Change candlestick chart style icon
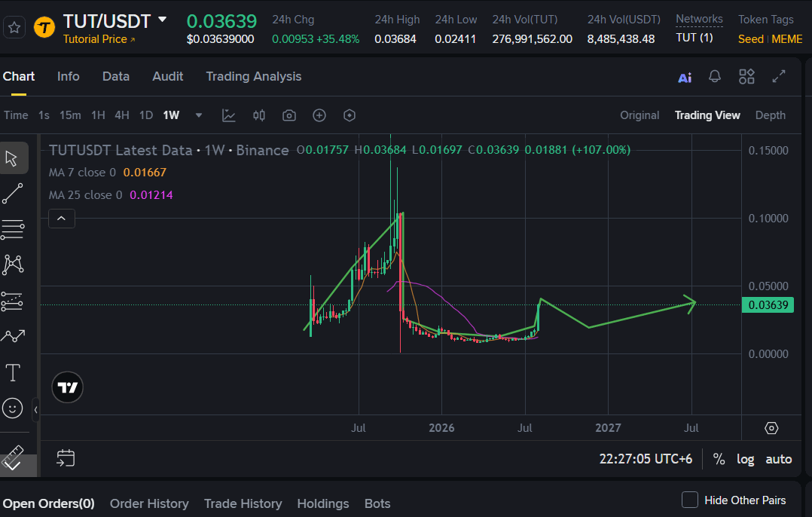812x517 pixels. tap(259, 115)
